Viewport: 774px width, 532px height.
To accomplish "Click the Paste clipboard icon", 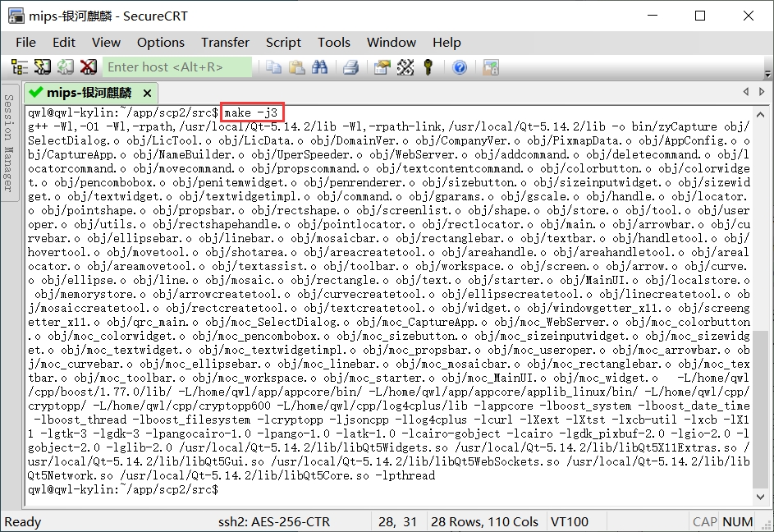I will pyautogui.click(x=296, y=67).
